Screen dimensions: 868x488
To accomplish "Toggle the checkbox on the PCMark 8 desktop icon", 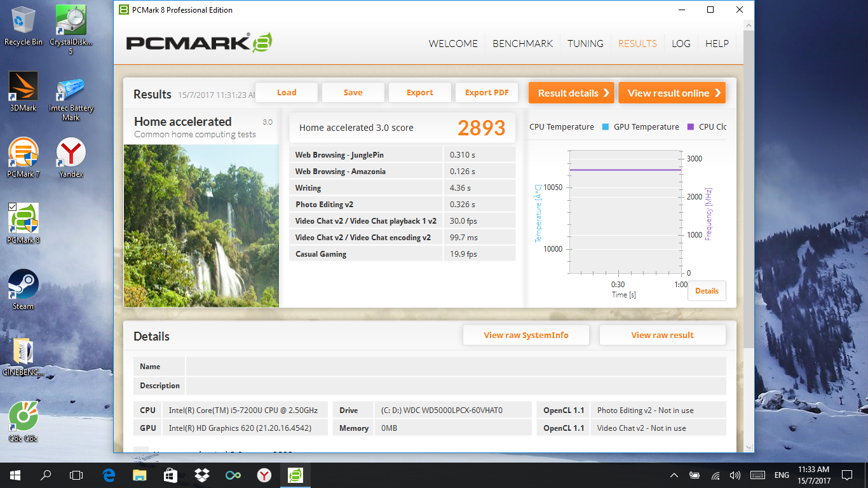I will click(12, 207).
